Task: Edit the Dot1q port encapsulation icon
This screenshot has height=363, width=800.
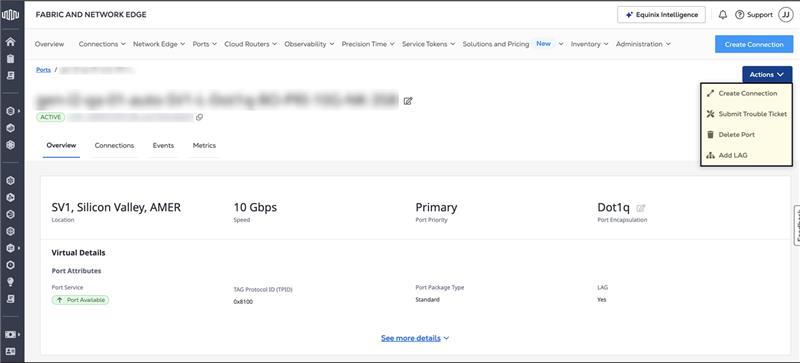Action: click(641, 208)
